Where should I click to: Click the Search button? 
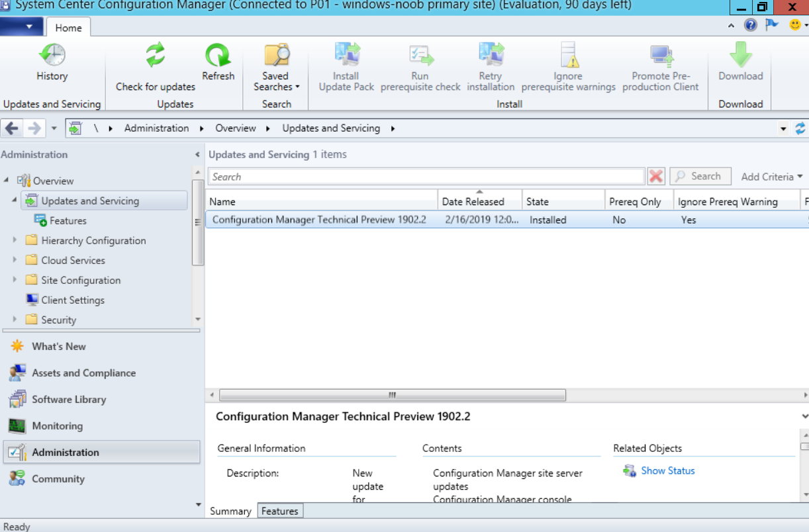pyautogui.click(x=700, y=177)
